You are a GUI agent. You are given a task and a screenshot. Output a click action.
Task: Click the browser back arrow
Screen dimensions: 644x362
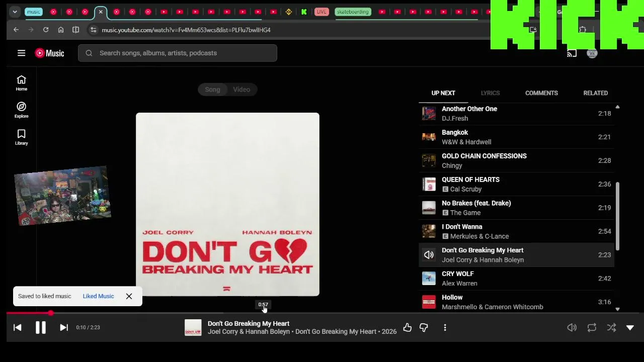(x=16, y=30)
